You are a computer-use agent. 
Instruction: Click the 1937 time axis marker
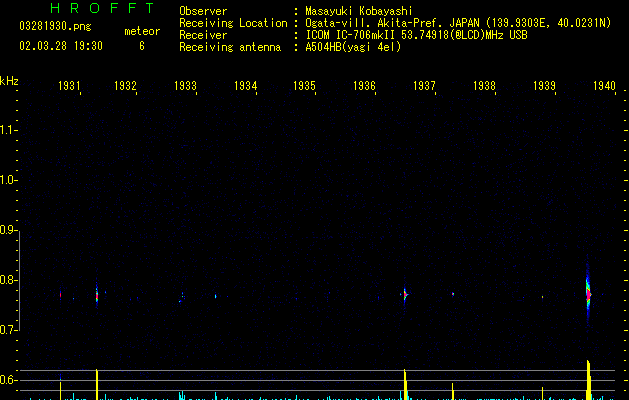pos(424,86)
